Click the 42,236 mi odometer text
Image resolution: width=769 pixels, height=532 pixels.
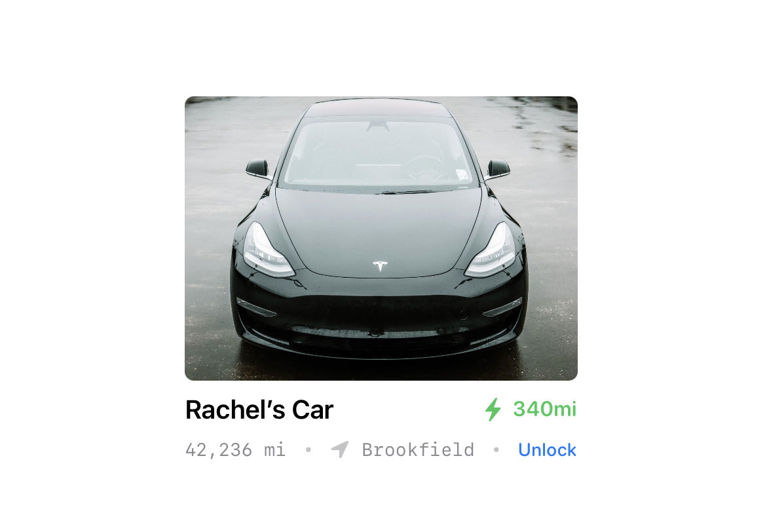click(235, 449)
